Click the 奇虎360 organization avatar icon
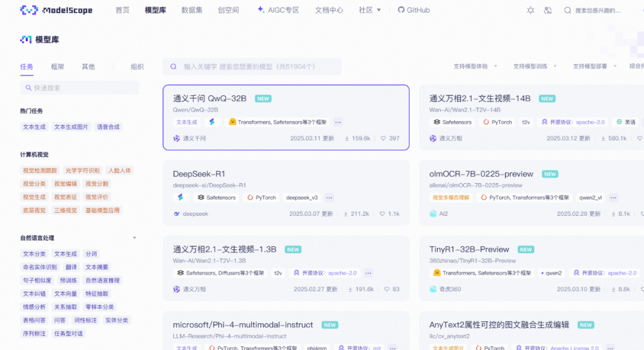Image resolution: width=644 pixels, height=350 pixels. point(433,289)
